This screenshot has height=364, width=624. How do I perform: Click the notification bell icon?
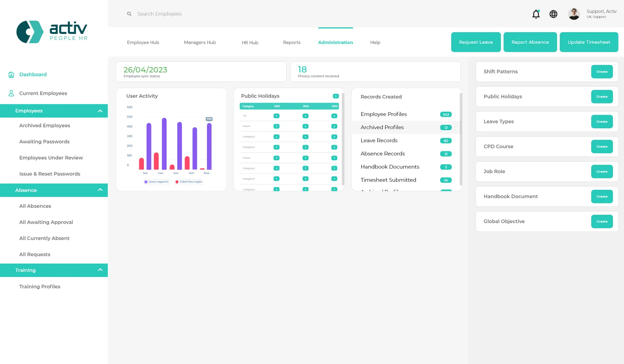coord(536,14)
